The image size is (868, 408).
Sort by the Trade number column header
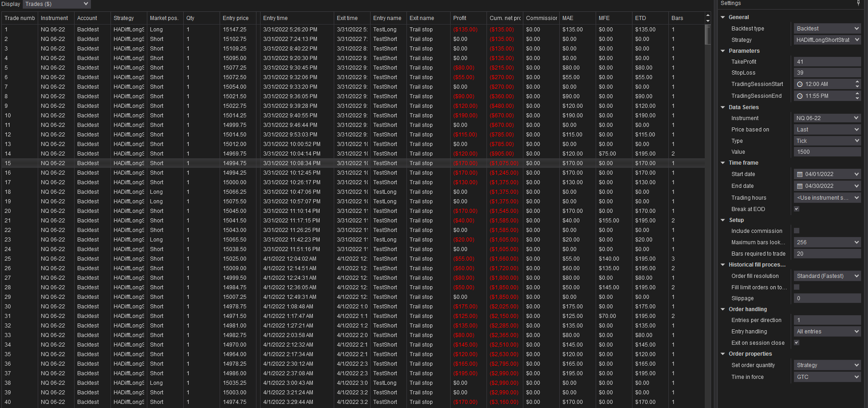[20, 18]
